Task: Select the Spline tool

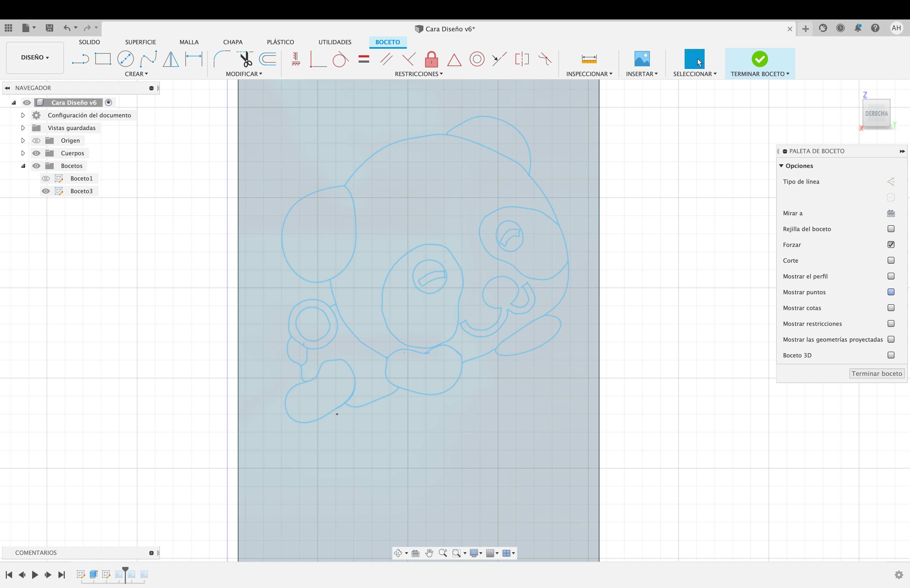Action: (x=149, y=59)
